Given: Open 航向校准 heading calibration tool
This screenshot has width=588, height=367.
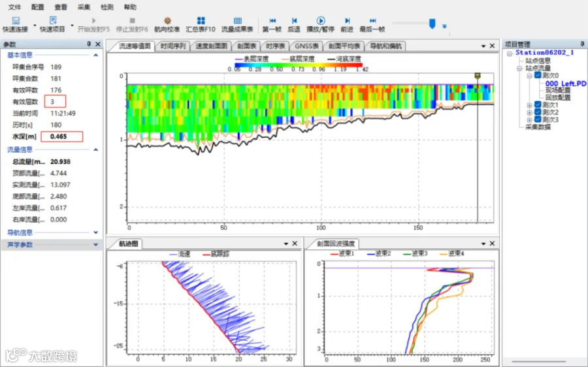Looking at the screenshot, I should (x=167, y=21).
